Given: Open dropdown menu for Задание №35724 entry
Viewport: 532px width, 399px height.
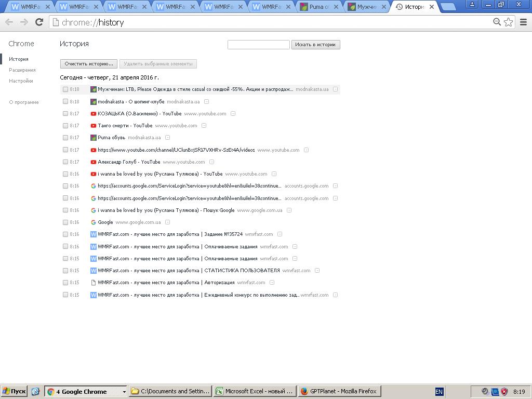Looking at the screenshot, I should (x=280, y=234).
